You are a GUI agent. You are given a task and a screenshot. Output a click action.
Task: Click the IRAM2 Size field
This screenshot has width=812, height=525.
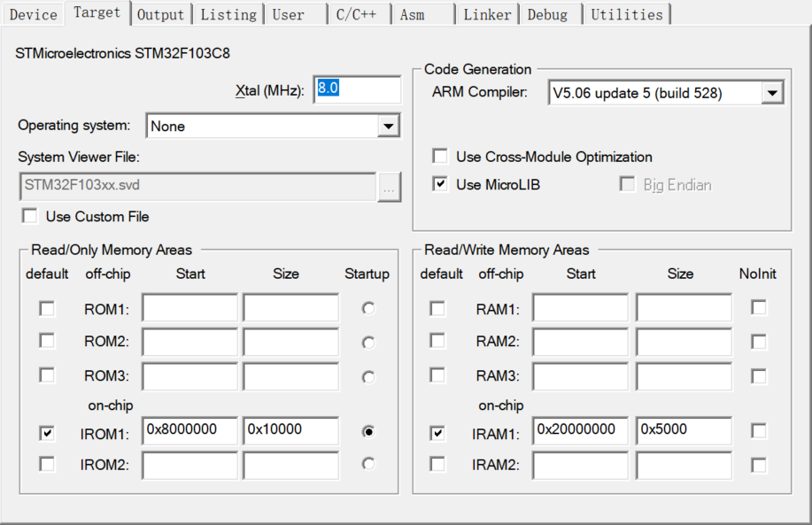pos(684,465)
